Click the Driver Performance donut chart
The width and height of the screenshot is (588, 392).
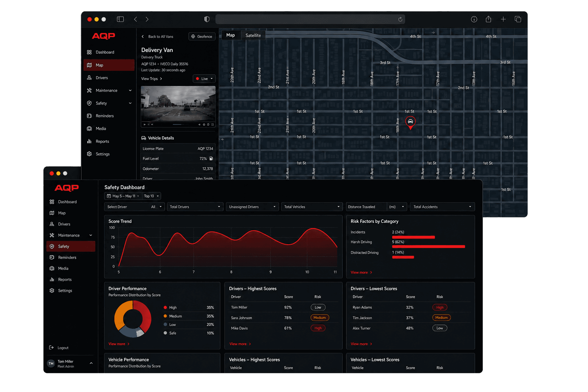(133, 319)
